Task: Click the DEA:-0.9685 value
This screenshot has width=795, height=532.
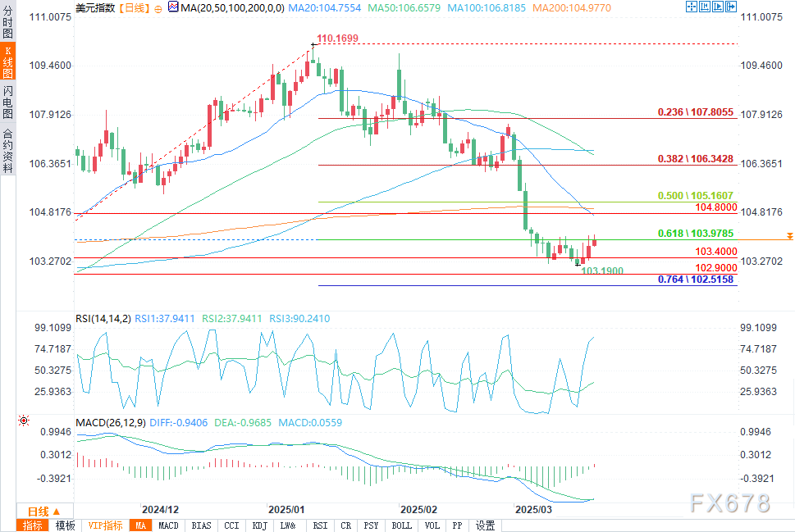Action: pyautogui.click(x=243, y=422)
